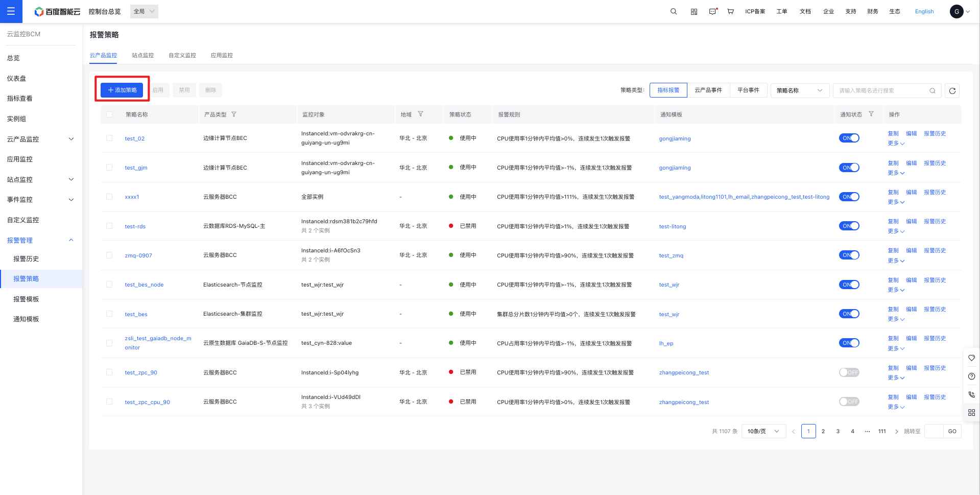The height and width of the screenshot is (495, 980).
Task: Go to previous page arrow
Action: click(794, 432)
